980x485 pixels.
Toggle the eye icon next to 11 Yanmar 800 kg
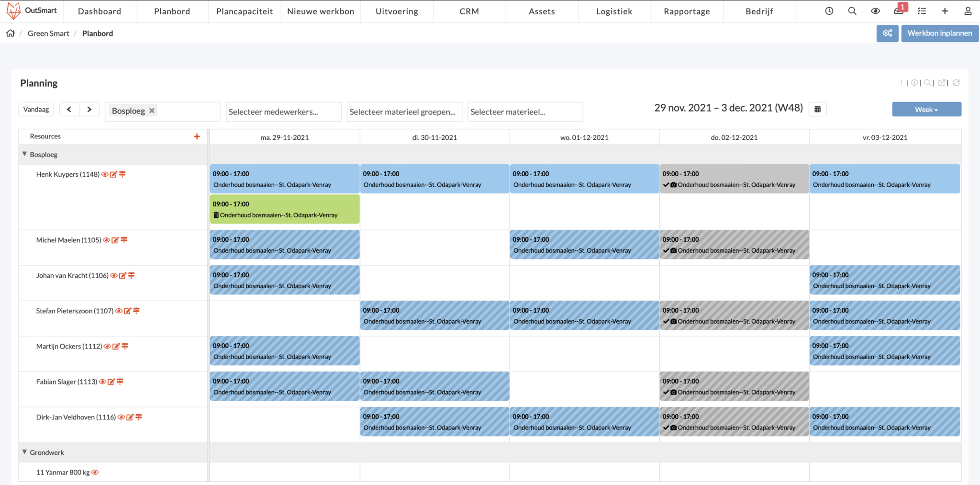point(95,472)
